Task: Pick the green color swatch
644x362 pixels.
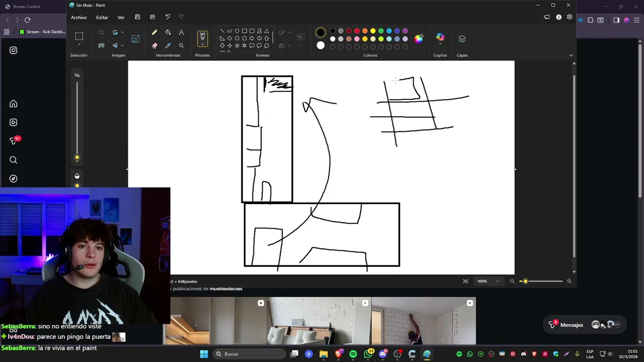Action: [x=381, y=31]
